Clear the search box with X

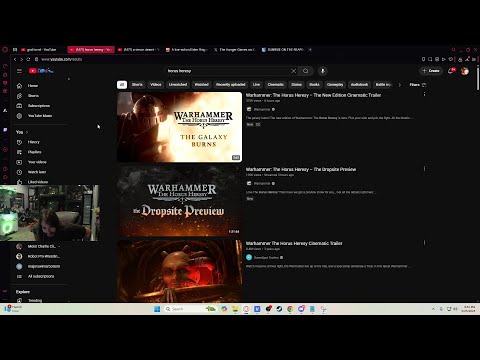click(293, 71)
